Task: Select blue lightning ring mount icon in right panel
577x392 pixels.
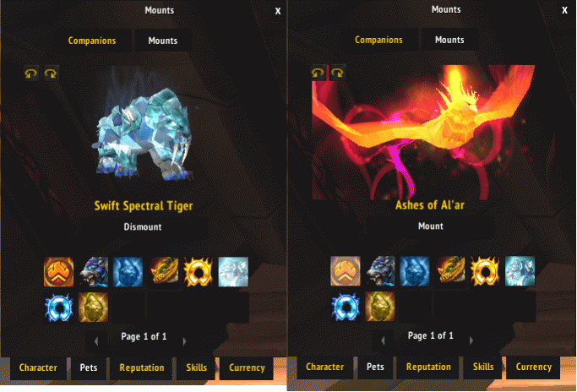Action: click(x=346, y=307)
